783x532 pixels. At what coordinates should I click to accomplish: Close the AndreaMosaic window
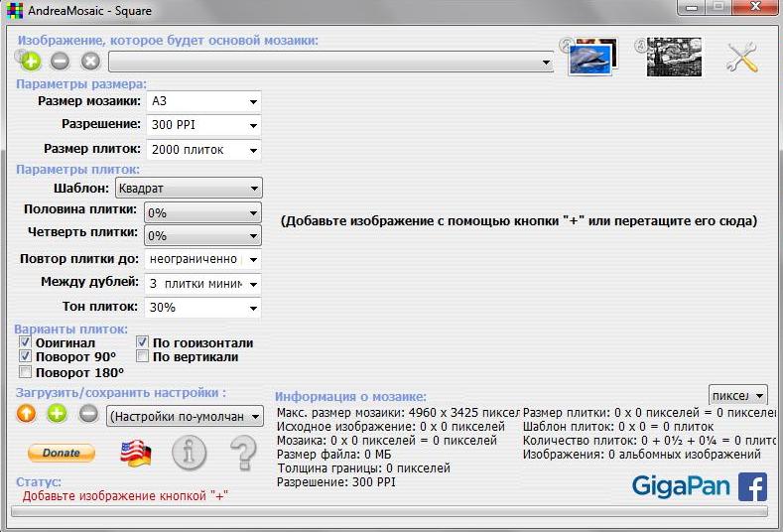point(755,7)
